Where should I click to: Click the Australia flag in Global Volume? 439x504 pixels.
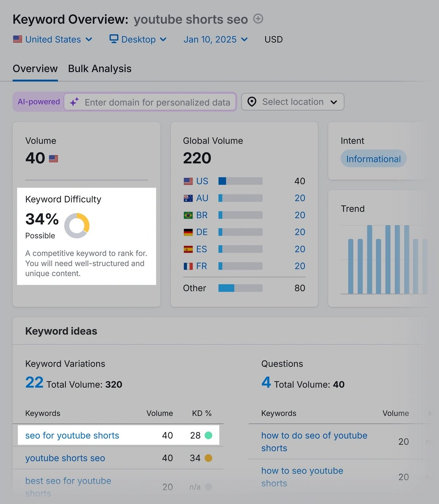(x=188, y=198)
